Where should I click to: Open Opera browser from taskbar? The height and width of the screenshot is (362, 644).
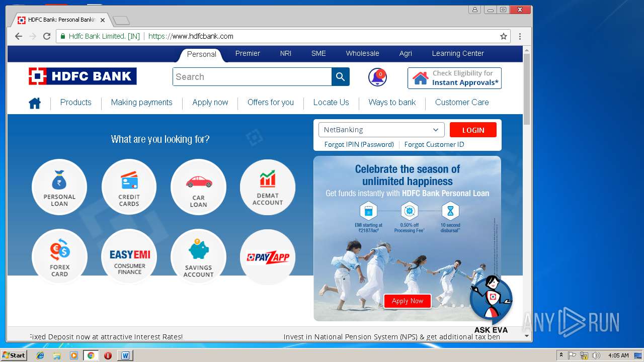(108, 355)
